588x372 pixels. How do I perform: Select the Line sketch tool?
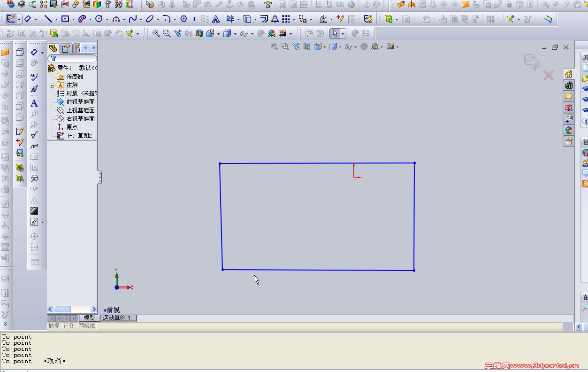pyautogui.click(x=48, y=19)
